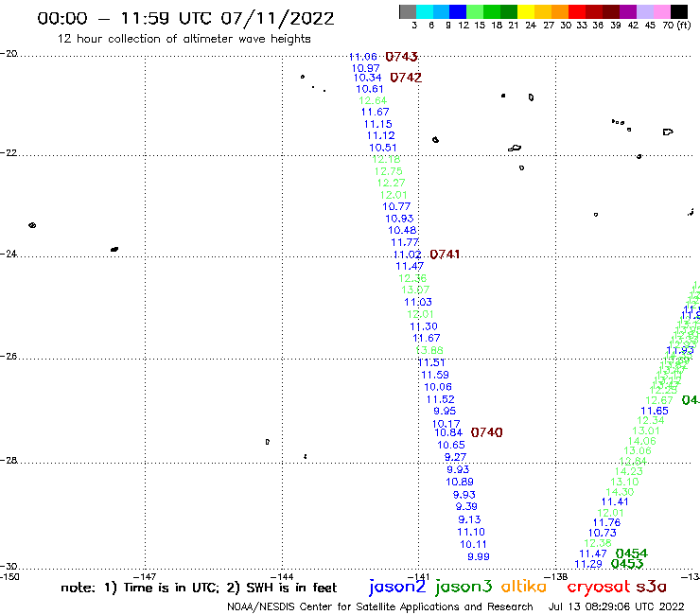The image size is (700, 615).
Task: Select the 11.65 reading on the right track
Action: tap(655, 411)
